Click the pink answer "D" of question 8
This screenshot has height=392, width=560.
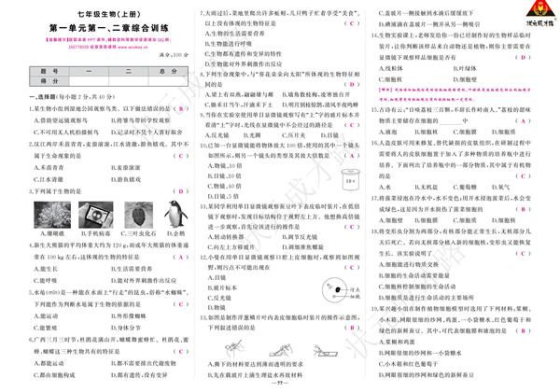click(352, 84)
